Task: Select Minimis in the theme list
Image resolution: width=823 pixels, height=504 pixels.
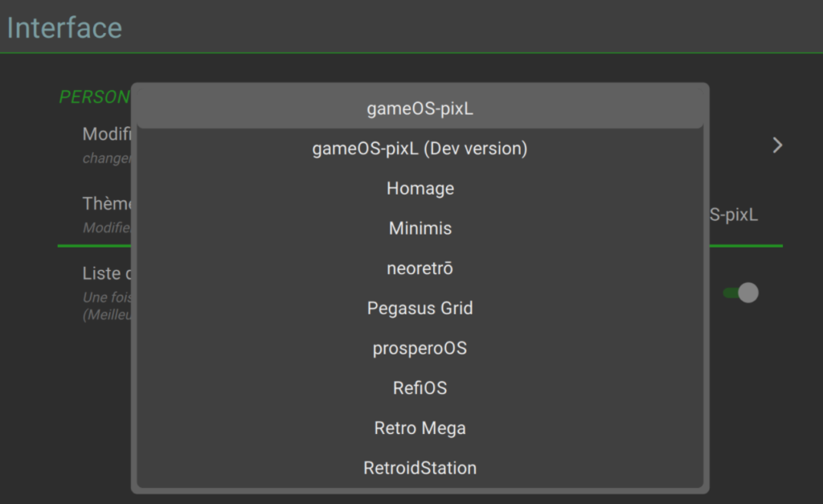Action: pos(420,228)
